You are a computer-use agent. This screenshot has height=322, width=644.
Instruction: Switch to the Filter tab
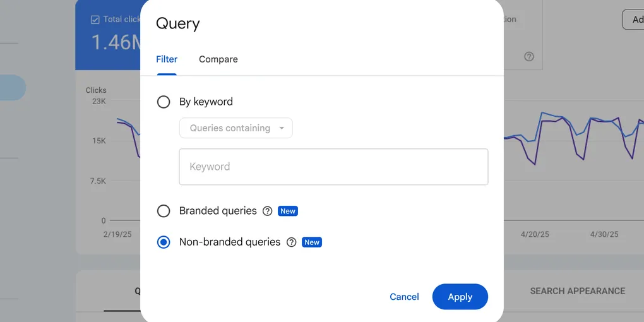pos(167,59)
